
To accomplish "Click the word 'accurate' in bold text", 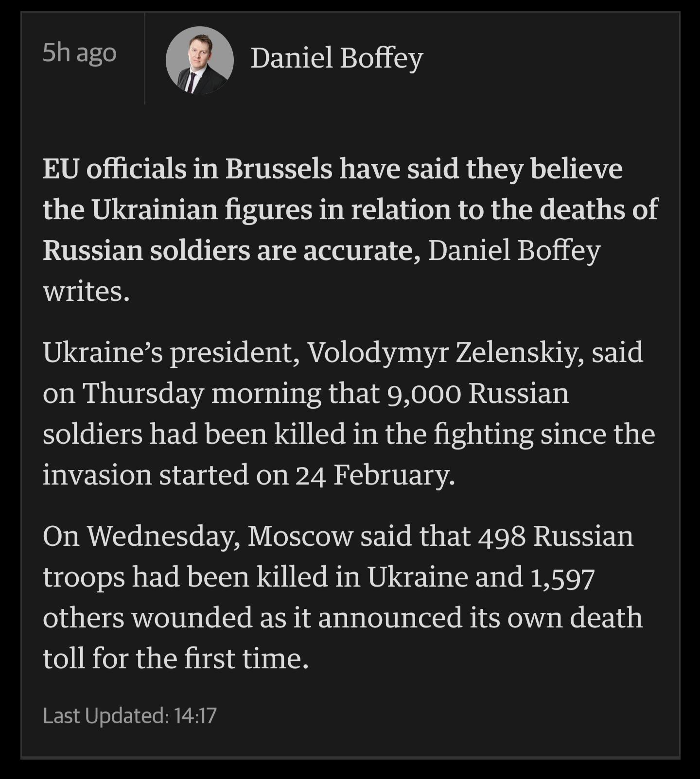I will tap(358, 250).
